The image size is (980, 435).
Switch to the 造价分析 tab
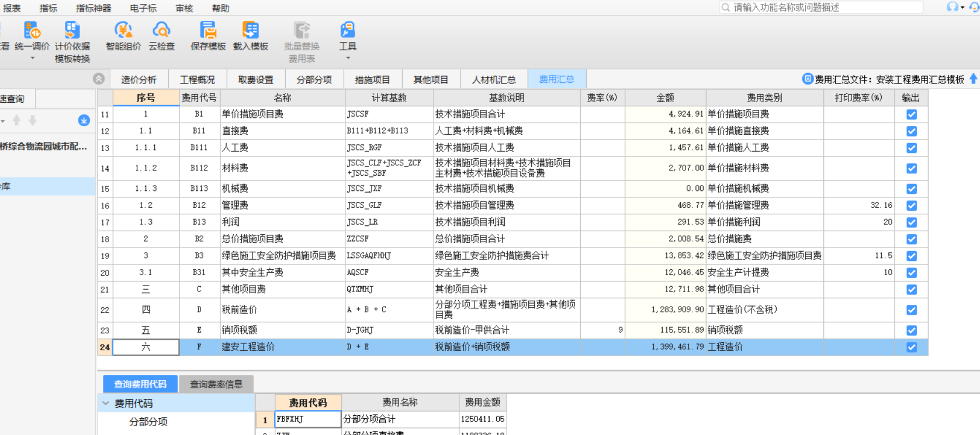[138, 79]
